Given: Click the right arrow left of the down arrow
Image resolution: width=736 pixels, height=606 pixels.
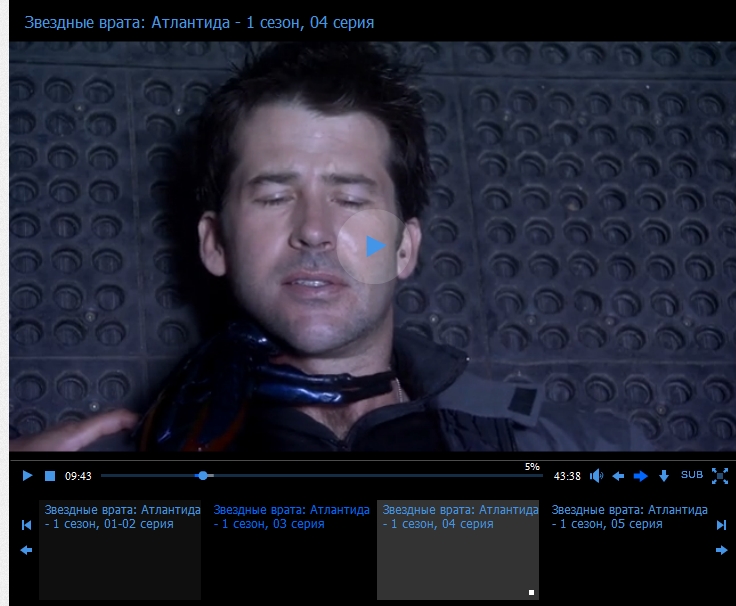Looking at the screenshot, I should pos(640,476).
